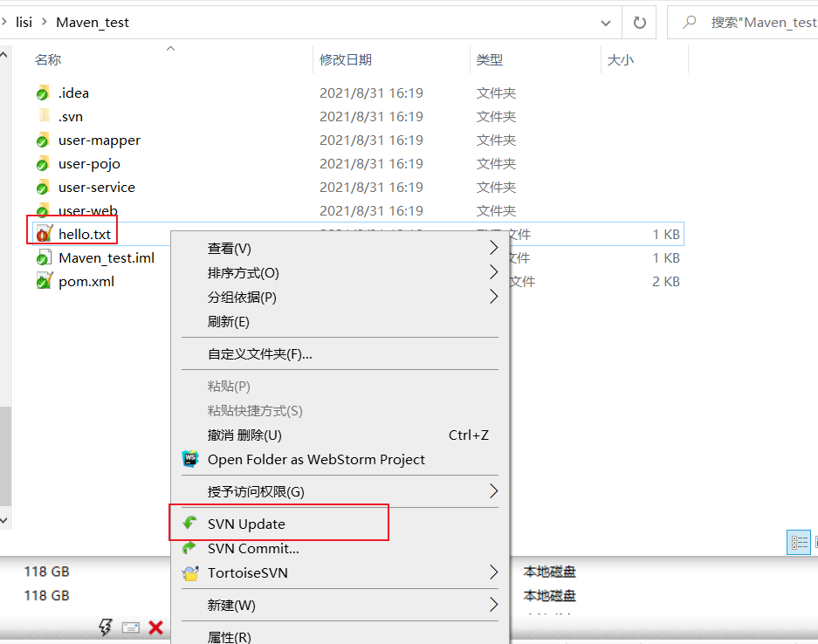
Task: Click the refresh icon beside the address bar
Action: [x=639, y=22]
